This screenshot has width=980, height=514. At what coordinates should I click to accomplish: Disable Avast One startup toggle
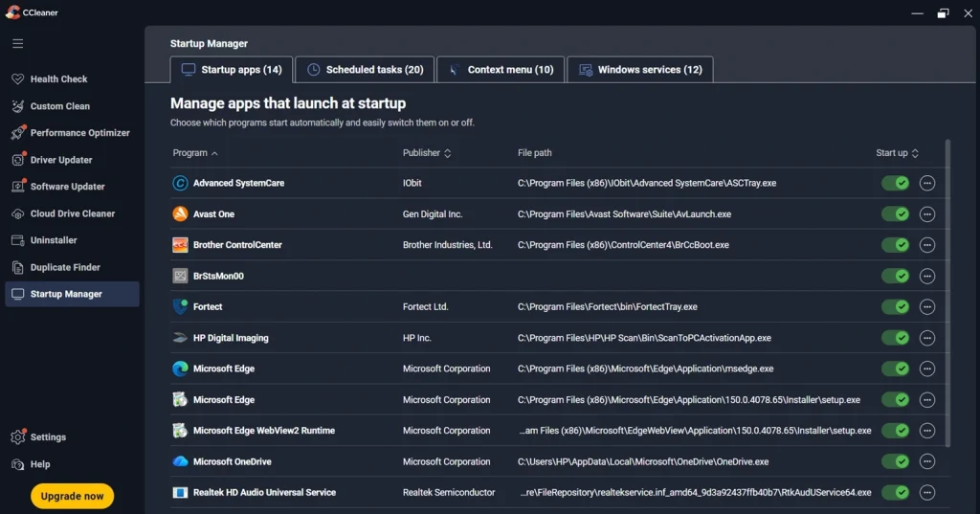[895, 213]
